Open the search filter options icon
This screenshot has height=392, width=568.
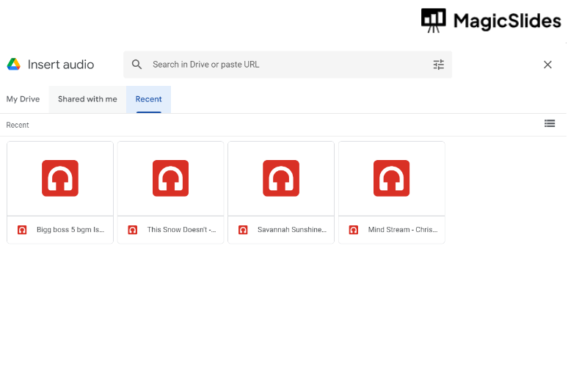(x=439, y=65)
